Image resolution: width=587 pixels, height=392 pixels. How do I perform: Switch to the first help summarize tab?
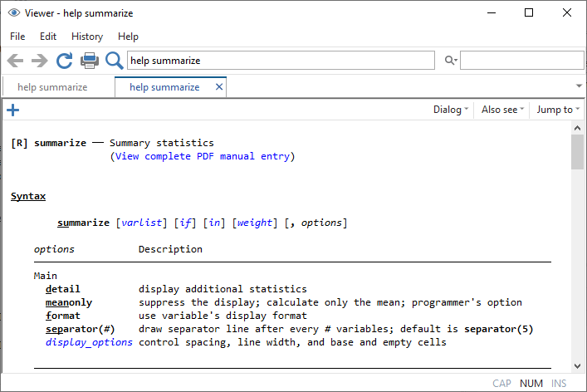tap(52, 87)
